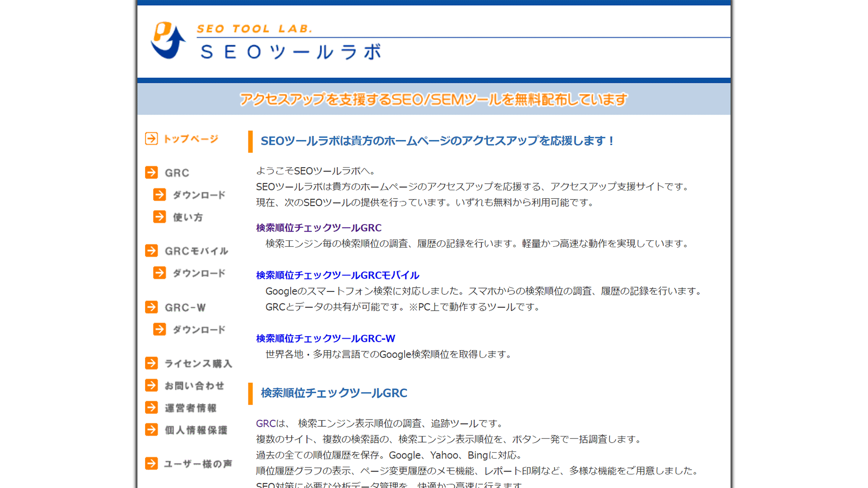Click the line starting with 検索エンジン毎の検索順位の調査

[478, 244]
